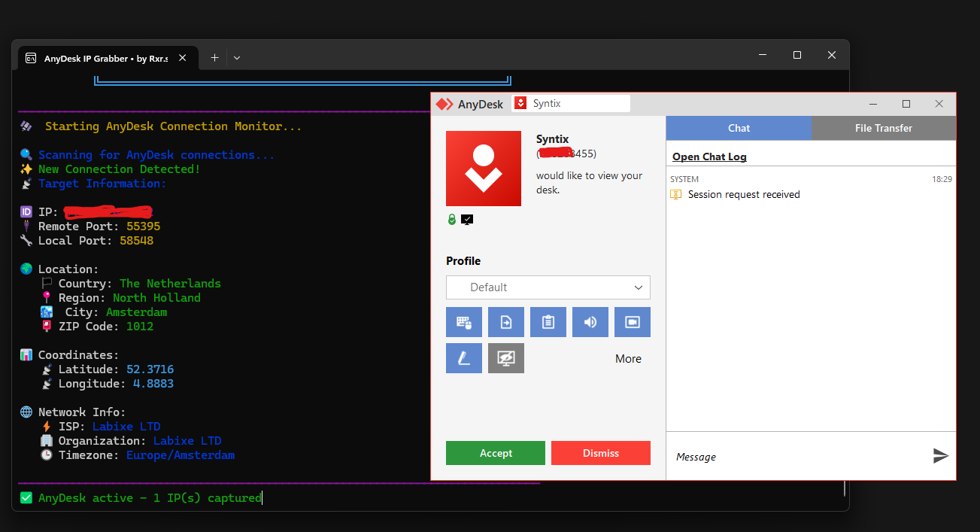Select the Chat tab
Screen dimensions: 980x532
739,128
